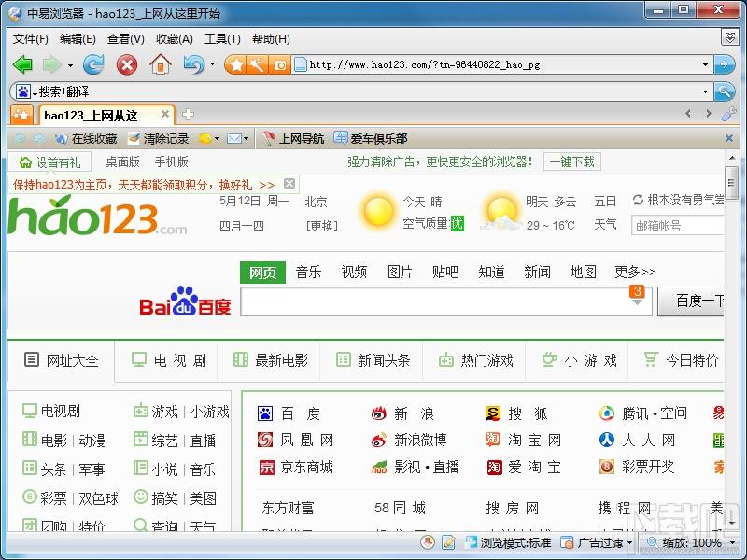Select the 音乐 search tab
This screenshot has height=560, width=747.
tap(308, 272)
